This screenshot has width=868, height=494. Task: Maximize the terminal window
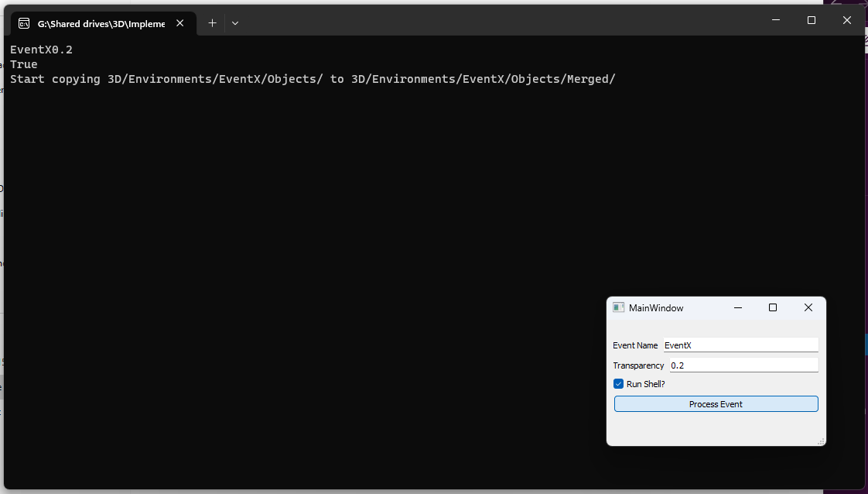point(812,20)
